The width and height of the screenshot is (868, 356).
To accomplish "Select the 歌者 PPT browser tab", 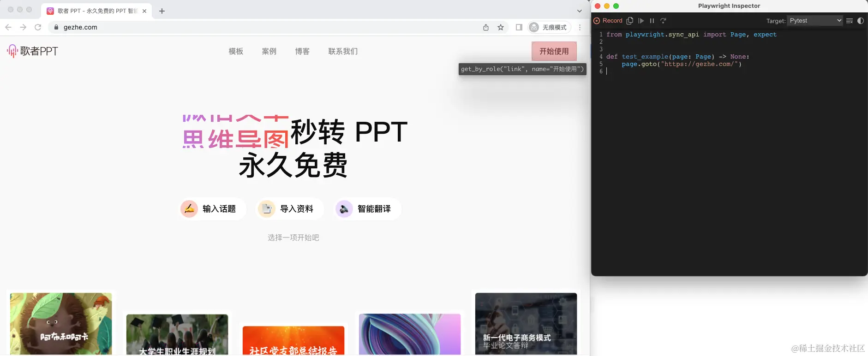I will point(97,11).
